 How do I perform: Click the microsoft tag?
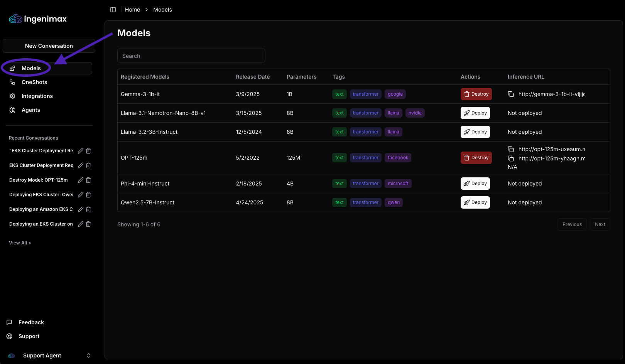(x=398, y=184)
